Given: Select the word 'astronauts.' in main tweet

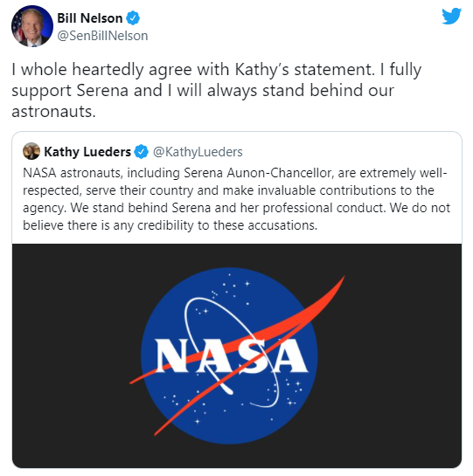Looking at the screenshot, I should [x=53, y=112].
